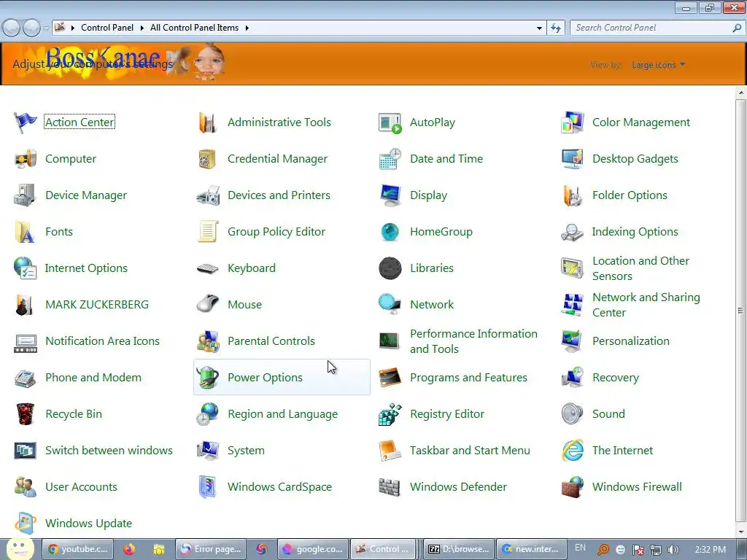
Task: Open the HomeGroup globe icon
Action: pyautogui.click(x=390, y=232)
